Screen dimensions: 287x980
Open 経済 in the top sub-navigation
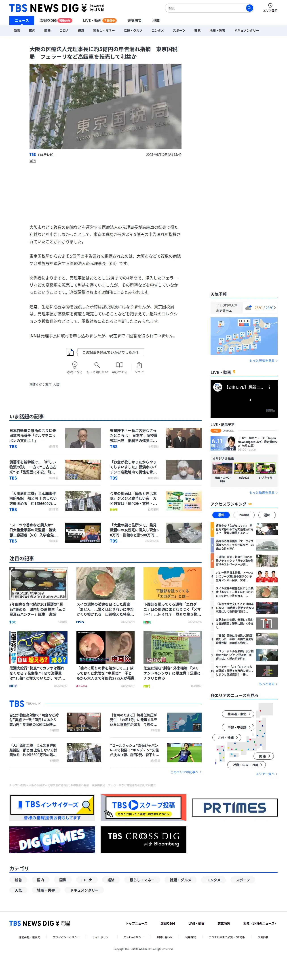click(81, 30)
